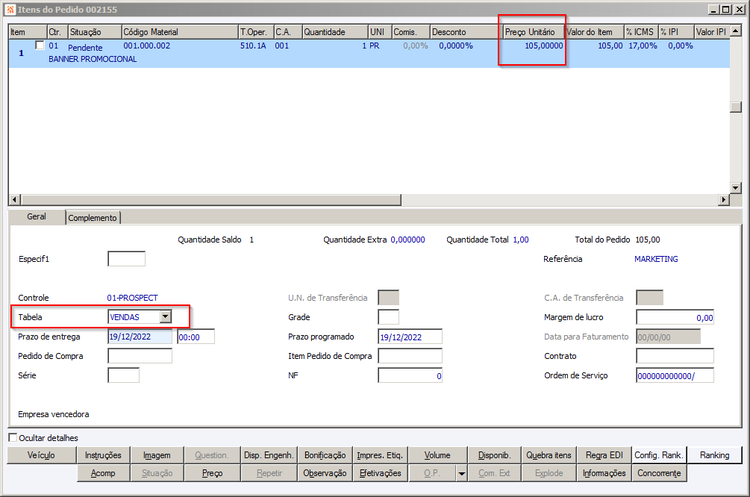Viewport: 750px width, 497px height.
Task: Tick the checkbox on item row 1
Action: coord(40,45)
